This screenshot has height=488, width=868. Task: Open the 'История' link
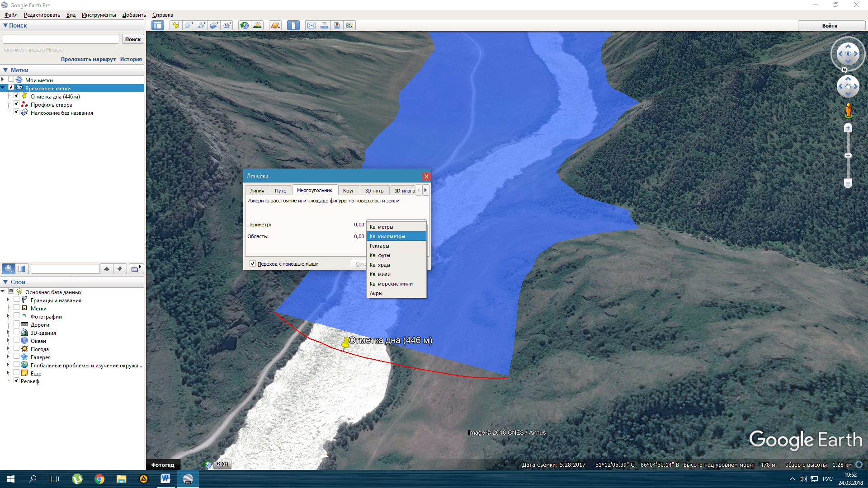(131, 59)
